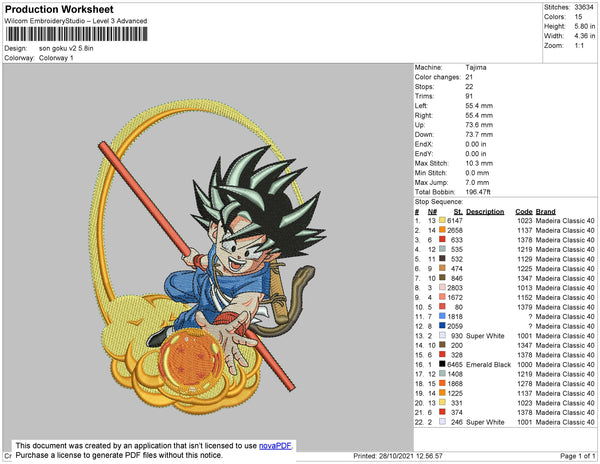This screenshot has width=600, height=464.
Task: Click the Total Bobbin value 196.47ft
Action: pos(478,192)
